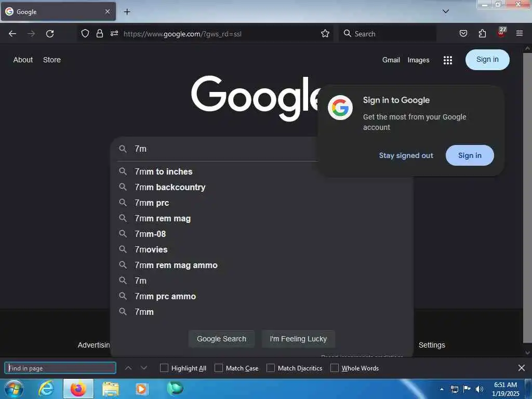Click the volume speaker tray icon
This screenshot has width=532, height=399.
(x=479, y=389)
